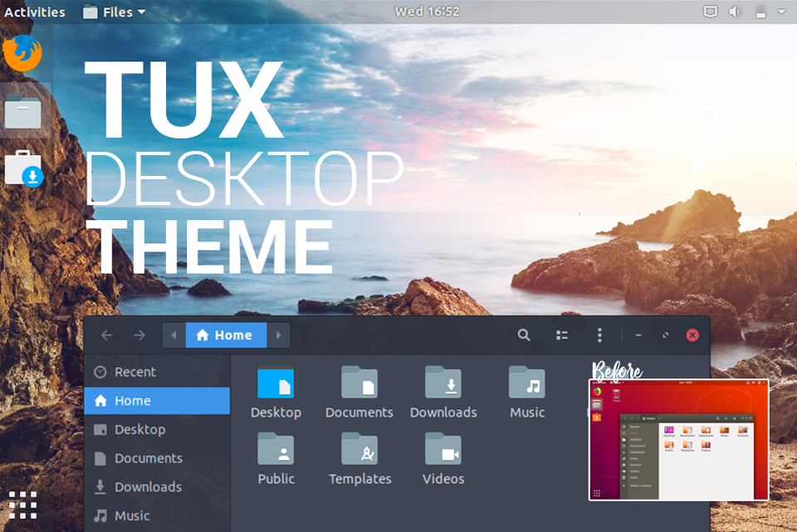Image resolution: width=797 pixels, height=532 pixels.
Task: Click the back navigation arrow
Action: point(107,334)
